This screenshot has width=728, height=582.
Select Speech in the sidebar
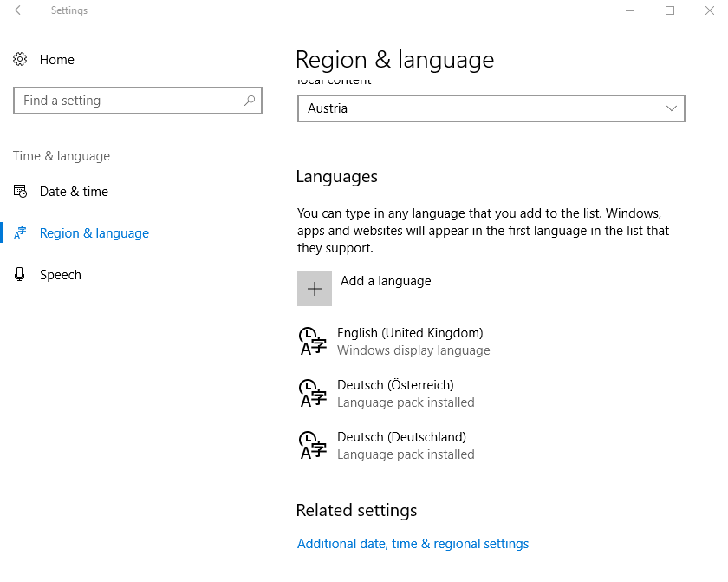(x=60, y=274)
